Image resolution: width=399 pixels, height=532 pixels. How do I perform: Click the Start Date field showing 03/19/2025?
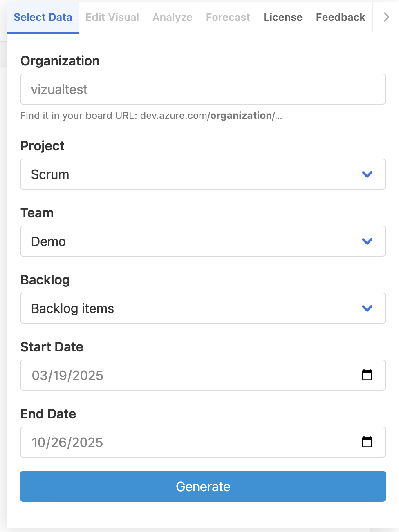(x=164, y=375)
